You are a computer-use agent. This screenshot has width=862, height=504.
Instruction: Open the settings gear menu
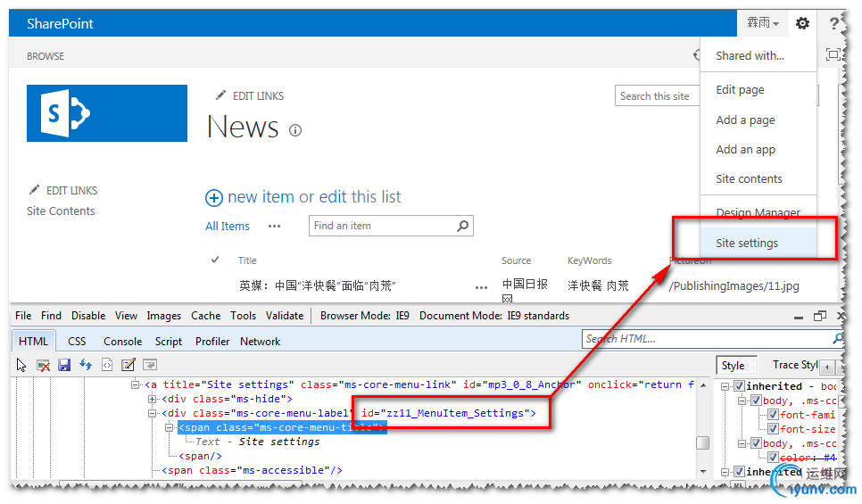(802, 23)
